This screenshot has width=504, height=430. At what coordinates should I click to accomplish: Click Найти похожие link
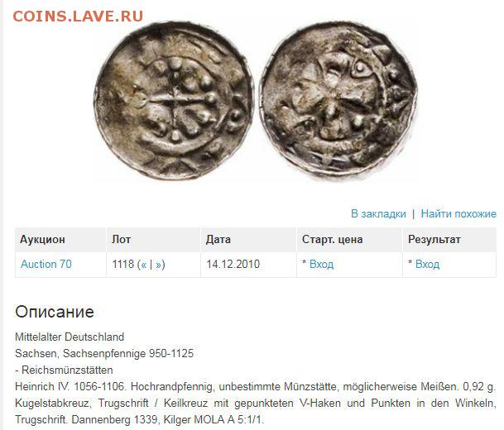click(x=458, y=213)
